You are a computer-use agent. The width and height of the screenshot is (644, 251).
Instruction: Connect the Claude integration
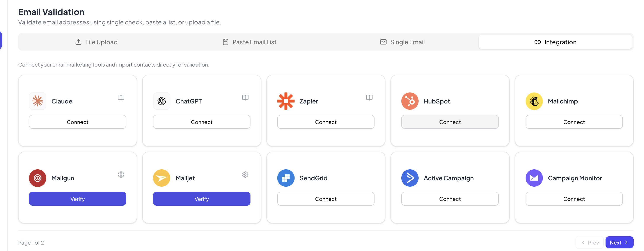coord(78,122)
